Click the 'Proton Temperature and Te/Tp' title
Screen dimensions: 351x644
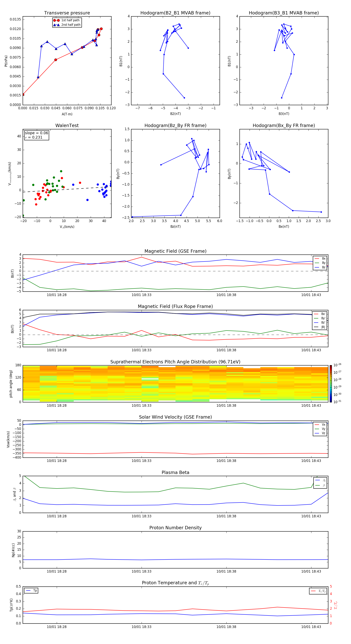pos(175,583)
